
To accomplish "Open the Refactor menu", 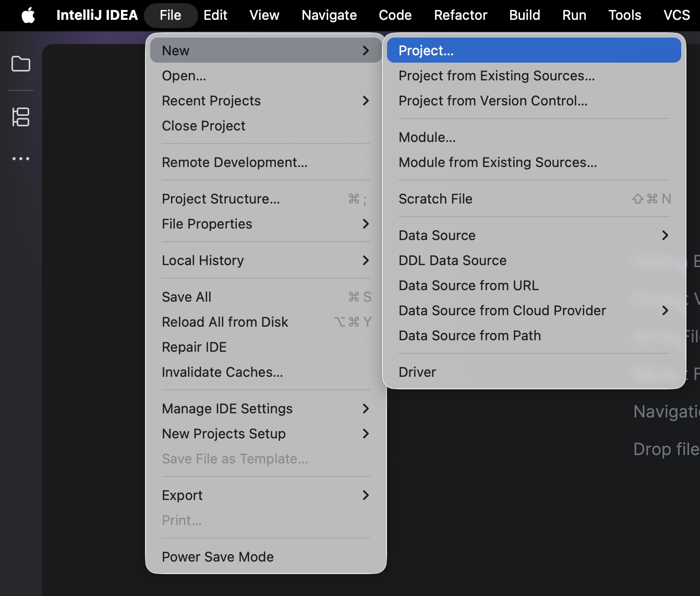I will 461,15.
